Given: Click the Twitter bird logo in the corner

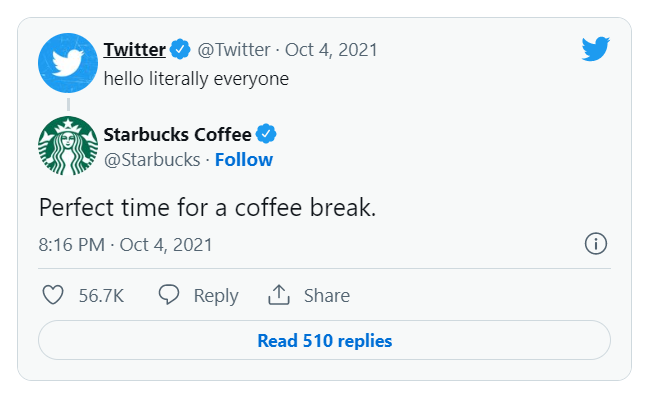Looking at the screenshot, I should 595,49.
